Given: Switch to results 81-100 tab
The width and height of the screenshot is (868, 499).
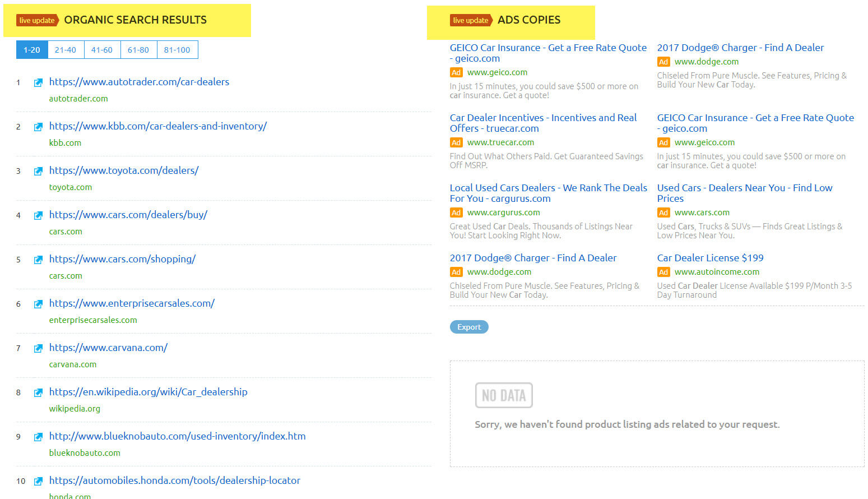Looking at the screenshot, I should click(177, 49).
